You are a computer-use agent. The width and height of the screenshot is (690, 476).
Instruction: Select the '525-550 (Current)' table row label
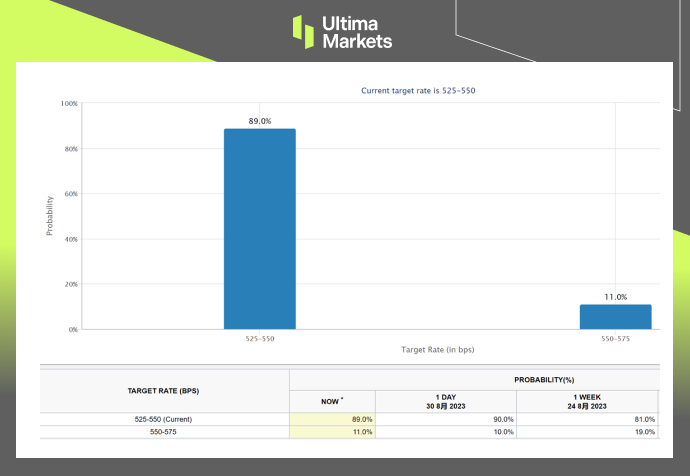click(163, 419)
